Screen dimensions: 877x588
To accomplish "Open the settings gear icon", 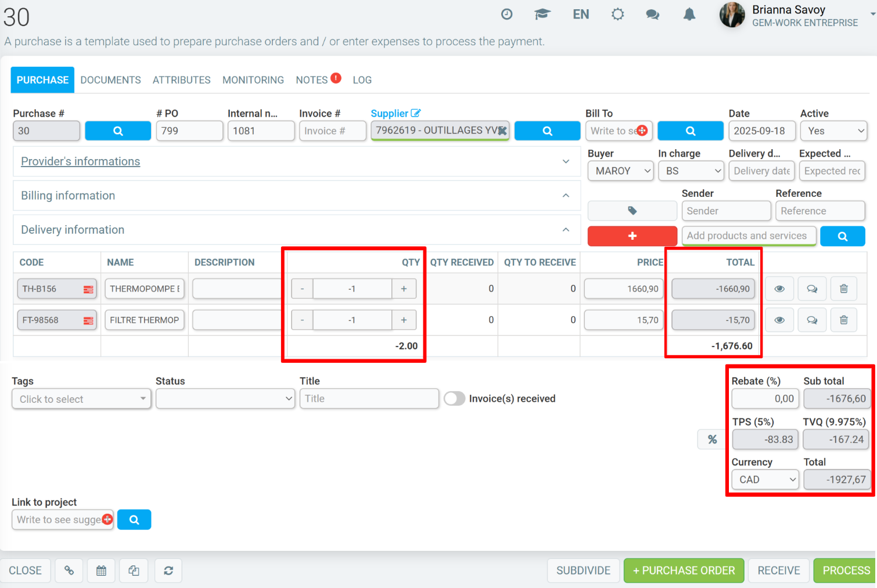I will click(x=617, y=15).
